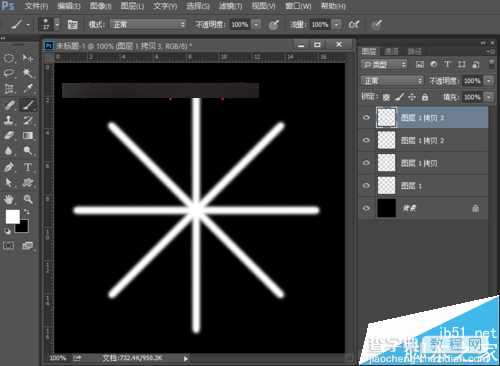Select the Magic Wand tool

coord(28,73)
